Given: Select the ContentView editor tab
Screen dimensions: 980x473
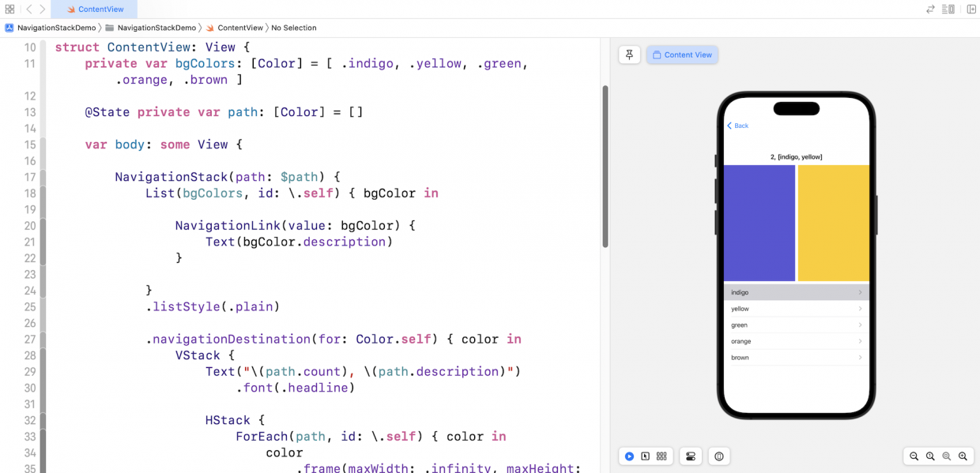Looking at the screenshot, I should click(94, 9).
